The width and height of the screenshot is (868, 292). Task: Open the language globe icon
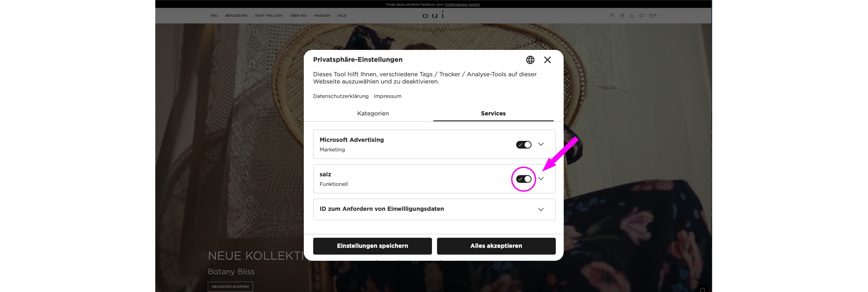530,60
